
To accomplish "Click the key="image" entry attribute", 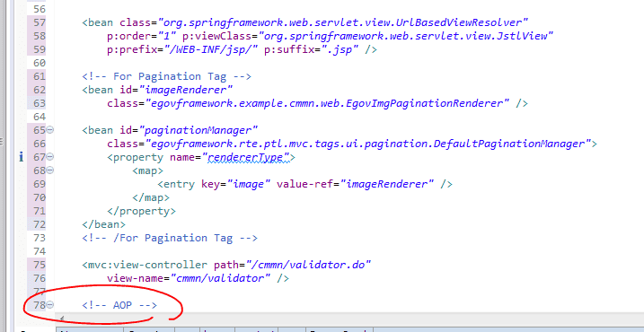I will (x=235, y=184).
